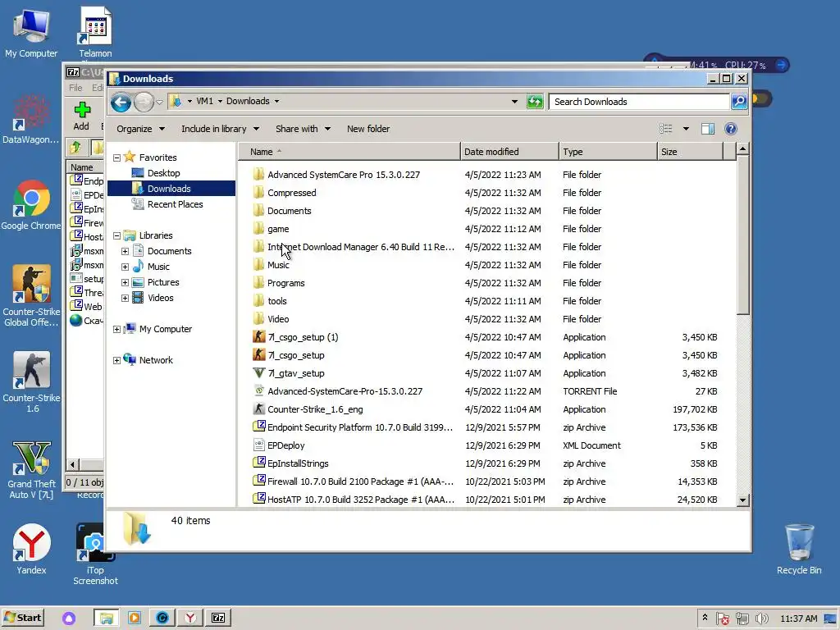The height and width of the screenshot is (630, 840).
Task: Open recent pages dropdown arrow
Action: coord(159,102)
